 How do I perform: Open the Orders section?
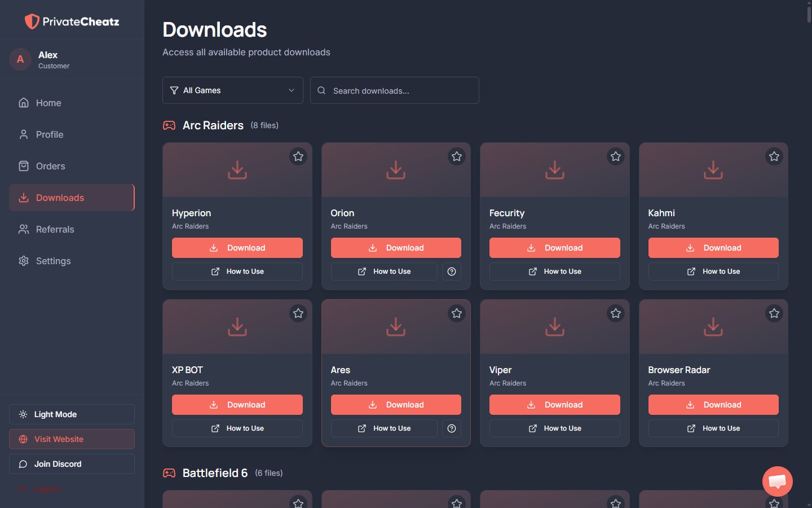click(72, 166)
